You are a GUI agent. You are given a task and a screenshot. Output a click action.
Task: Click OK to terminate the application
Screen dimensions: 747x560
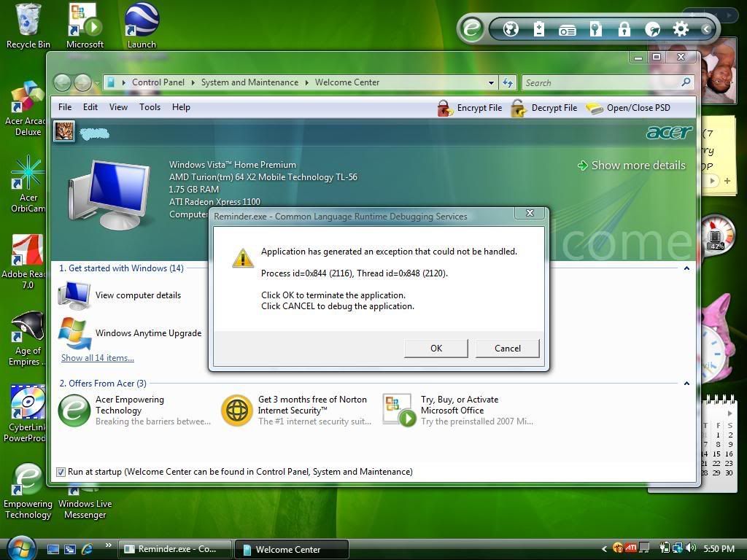[x=436, y=349]
